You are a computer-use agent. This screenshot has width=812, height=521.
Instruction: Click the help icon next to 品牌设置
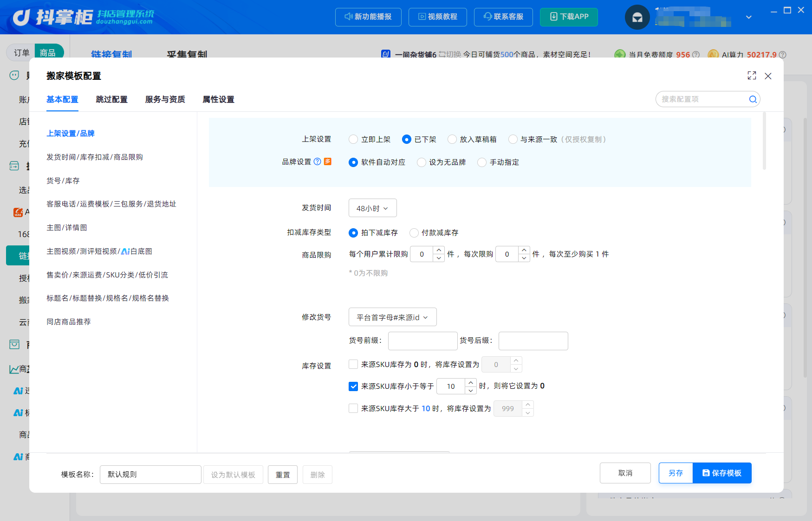coord(317,161)
